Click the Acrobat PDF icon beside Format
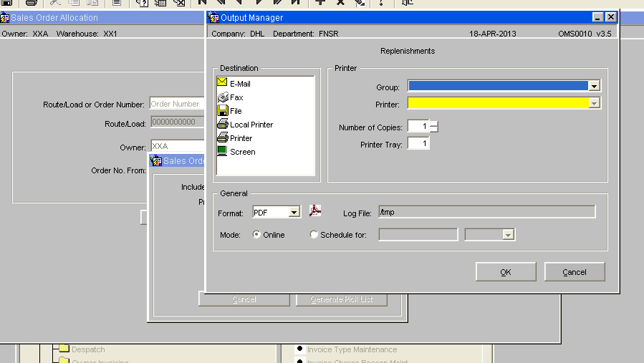644x363 pixels. tap(315, 210)
